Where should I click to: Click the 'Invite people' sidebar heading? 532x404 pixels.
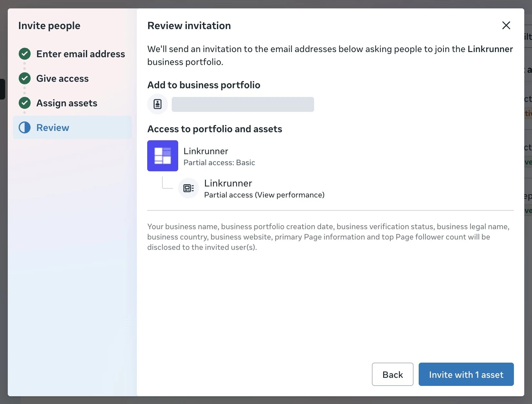[49, 26]
